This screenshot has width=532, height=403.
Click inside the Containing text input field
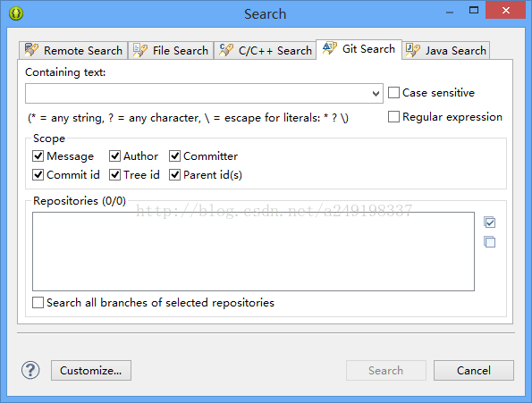(198, 94)
